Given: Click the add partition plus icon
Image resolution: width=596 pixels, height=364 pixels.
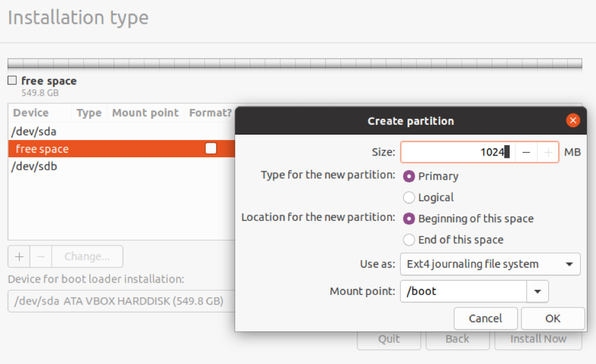Looking at the screenshot, I should coord(18,256).
